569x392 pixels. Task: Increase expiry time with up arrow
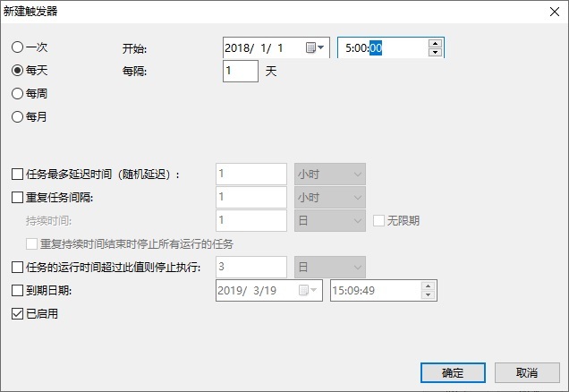pos(429,286)
